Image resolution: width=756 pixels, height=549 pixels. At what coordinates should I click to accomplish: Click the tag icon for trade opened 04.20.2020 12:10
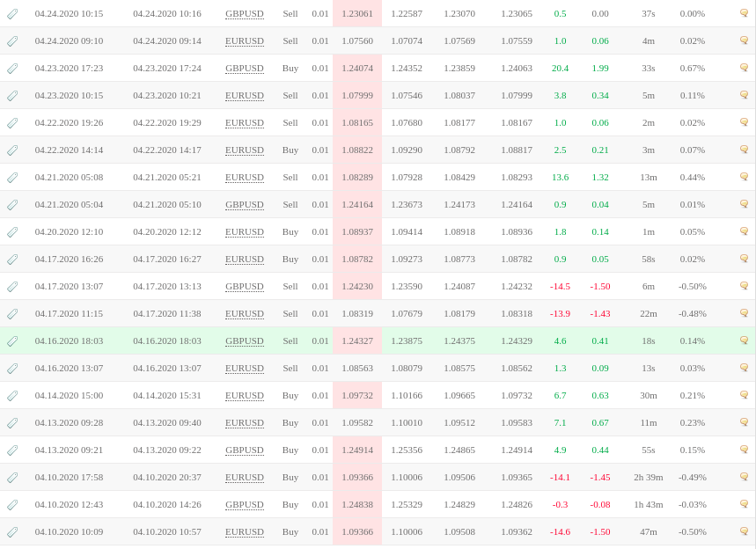[x=12, y=232]
